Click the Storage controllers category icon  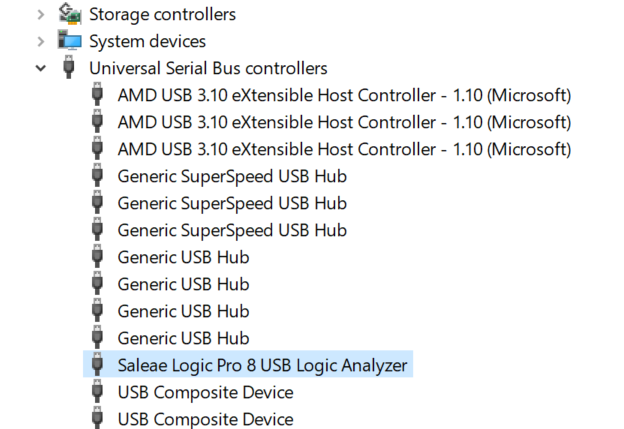click(x=69, y=14)
